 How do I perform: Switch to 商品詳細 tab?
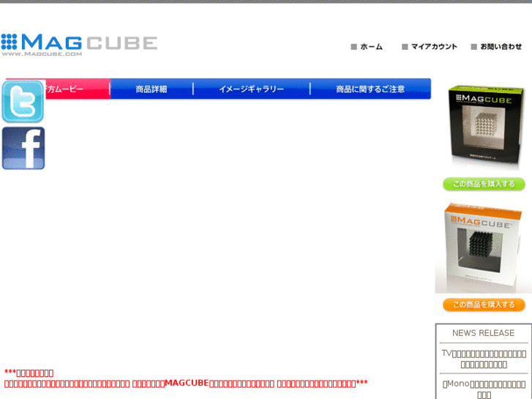pyautogui.click(x=151, y=89)
